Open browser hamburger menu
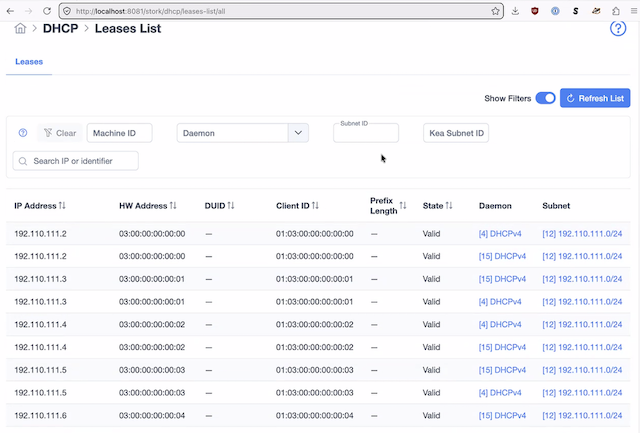 tap(634, 11)
